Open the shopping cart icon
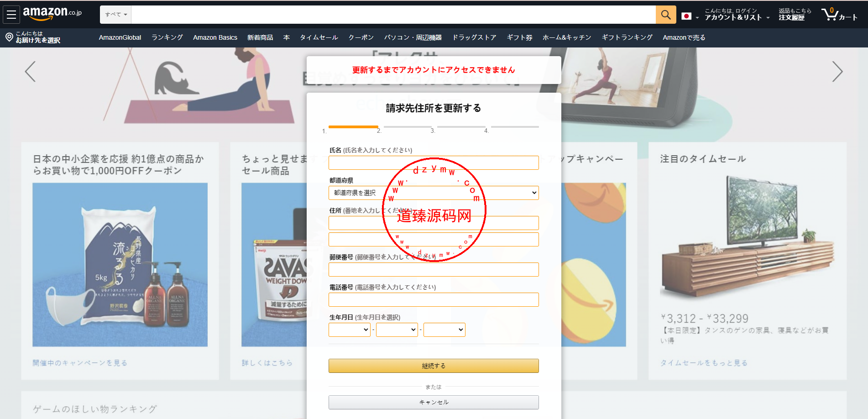The image size is (868, 419). click(839, 15)
